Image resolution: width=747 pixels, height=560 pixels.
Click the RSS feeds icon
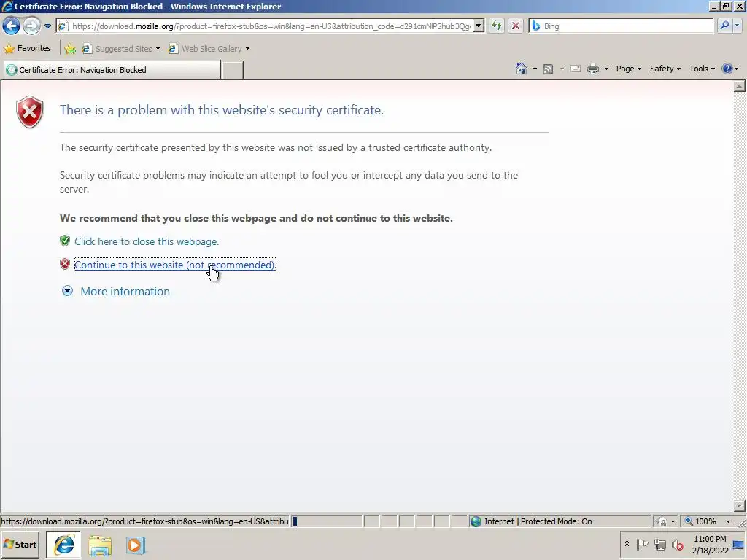click(548, 69)
